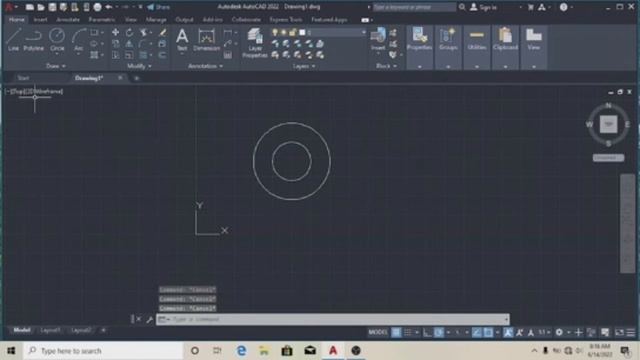Click the Share button
The image size is (640, 360).
(158, 7)
